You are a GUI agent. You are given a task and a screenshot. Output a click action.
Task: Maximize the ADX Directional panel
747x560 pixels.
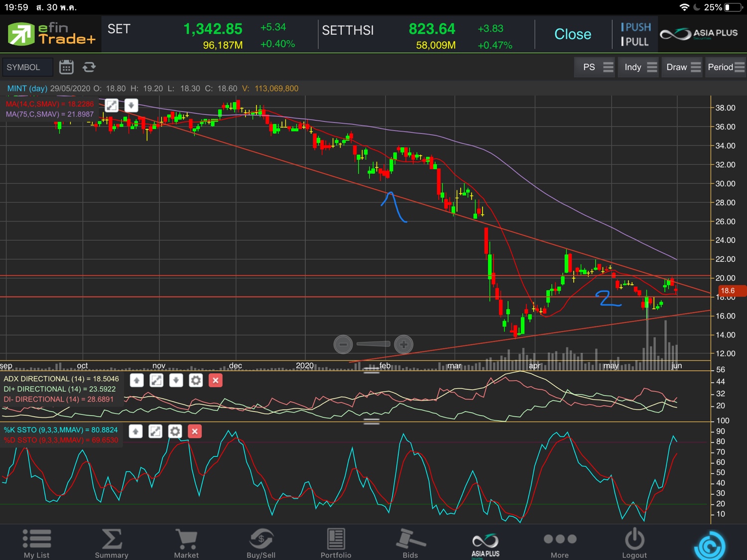coord(156,380)
